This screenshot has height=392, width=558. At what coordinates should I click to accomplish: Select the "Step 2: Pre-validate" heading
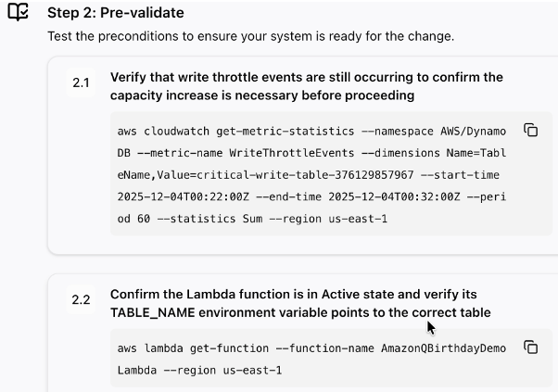point(116,13)
